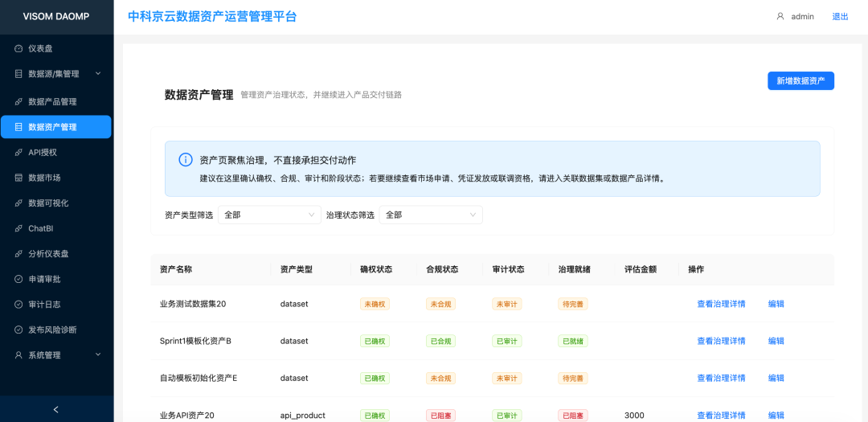Click the icon beside 数据资产管理
Screen dimensions: 868x422
[x=18, y=127]
